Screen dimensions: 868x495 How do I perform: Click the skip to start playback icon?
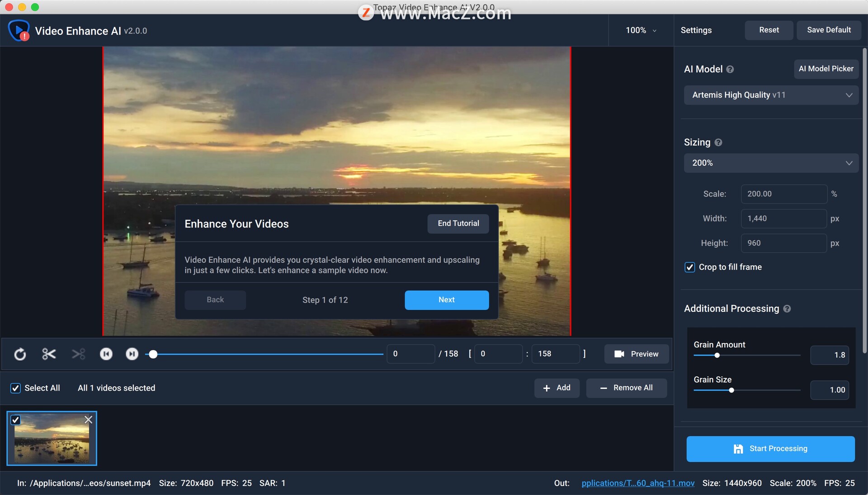click(106, 353)
